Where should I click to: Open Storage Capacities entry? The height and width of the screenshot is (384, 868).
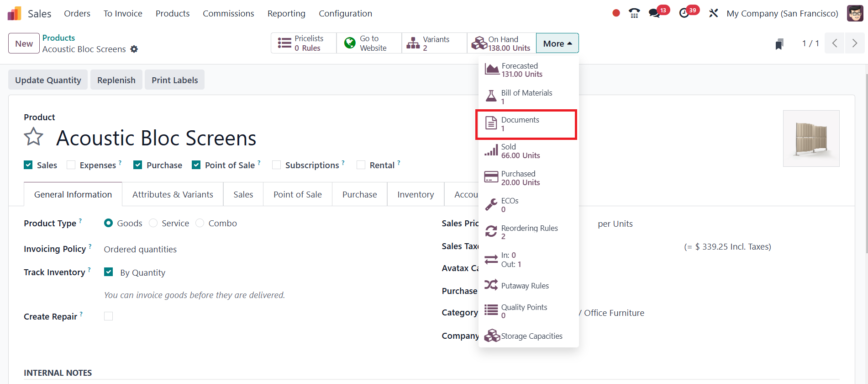tap(528, 336)
